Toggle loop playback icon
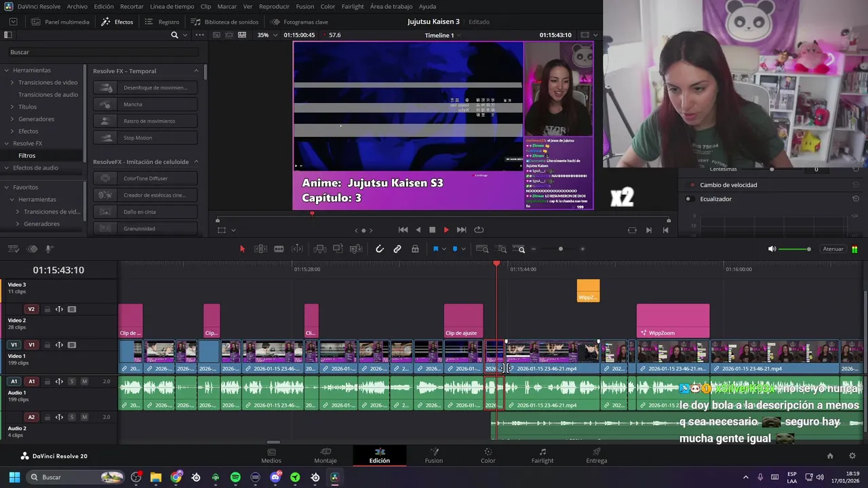868x488 pixels. click(479, 230)
